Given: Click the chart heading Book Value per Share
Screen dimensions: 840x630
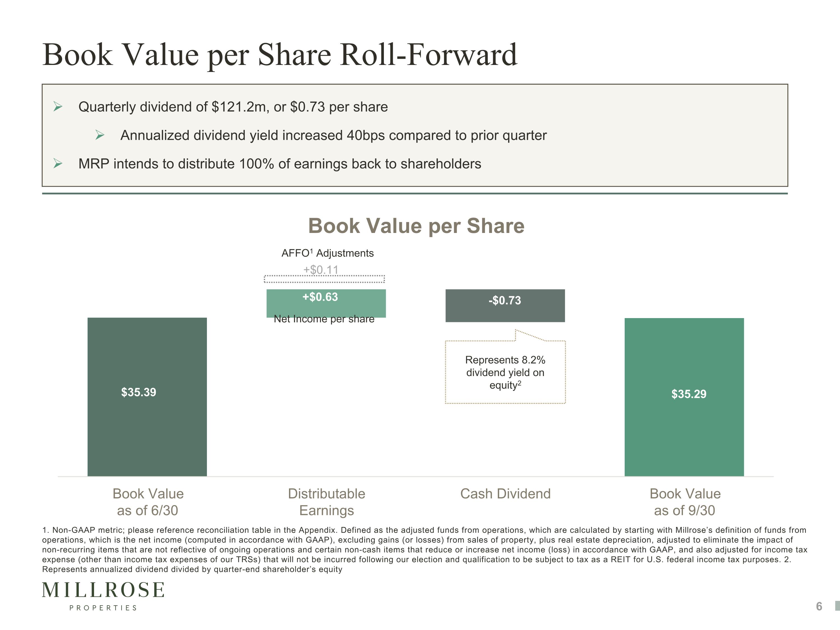Looking at the screenshot, I should tap(416, 226).
